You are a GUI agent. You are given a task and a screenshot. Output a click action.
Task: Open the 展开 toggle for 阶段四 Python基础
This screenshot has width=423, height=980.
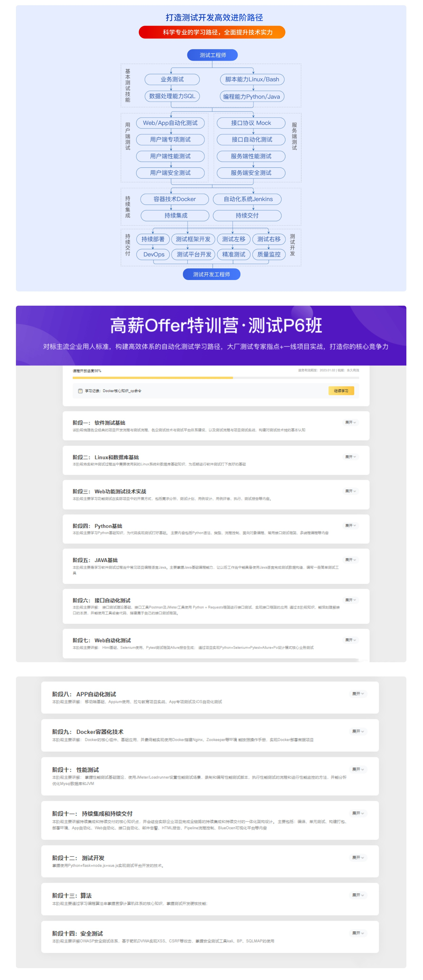pyautogui.click(x=350, y=525)
